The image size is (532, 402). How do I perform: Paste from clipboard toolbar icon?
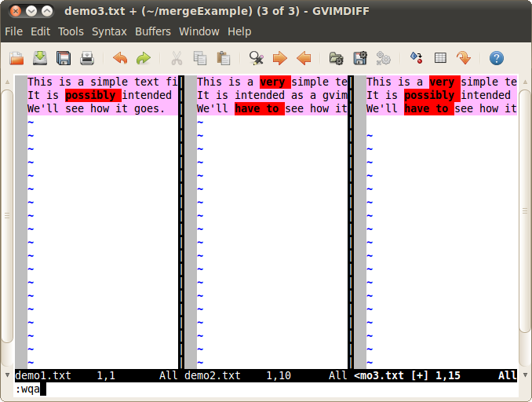(224, 58)
